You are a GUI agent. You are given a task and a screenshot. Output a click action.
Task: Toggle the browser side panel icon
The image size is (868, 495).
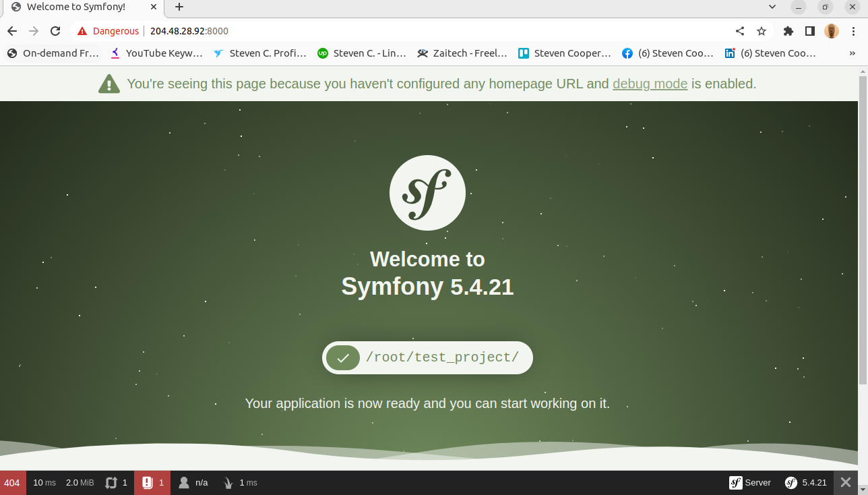(x=810, y=31)
